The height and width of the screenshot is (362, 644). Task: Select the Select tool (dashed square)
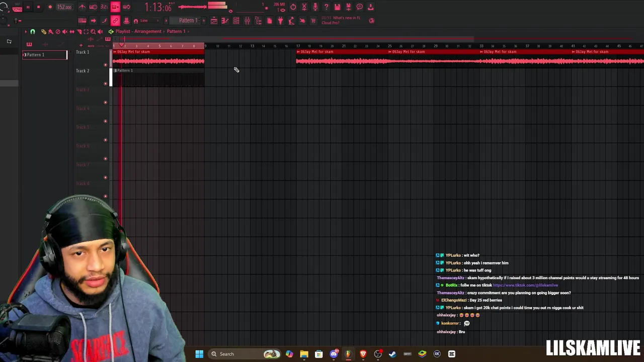(x=86, y=32)
